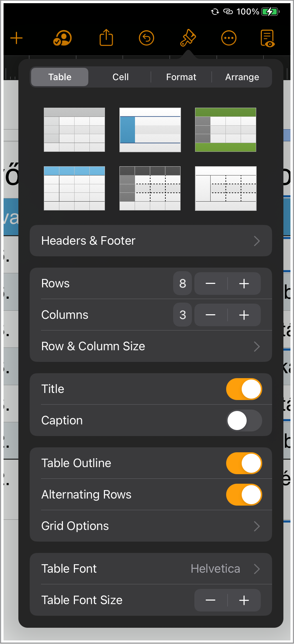Switch to the Arrange tab

(242, 77)
